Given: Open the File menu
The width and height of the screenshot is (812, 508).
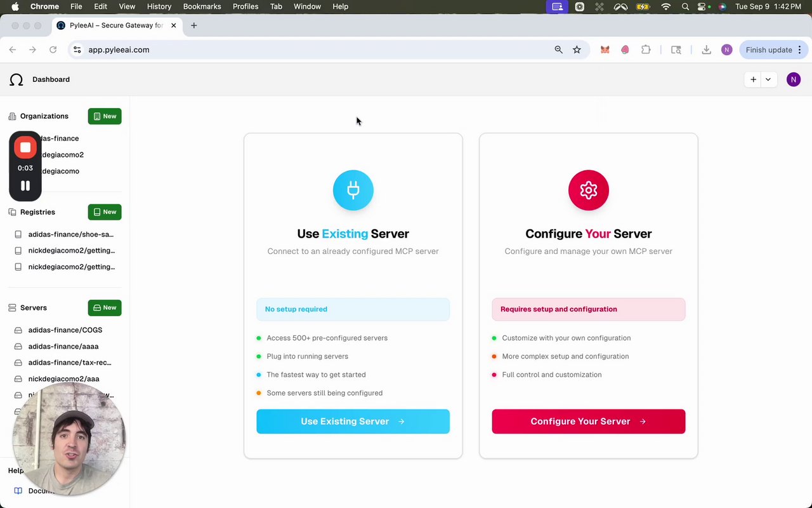Looking at the screenshot, I should pos(76,6).
